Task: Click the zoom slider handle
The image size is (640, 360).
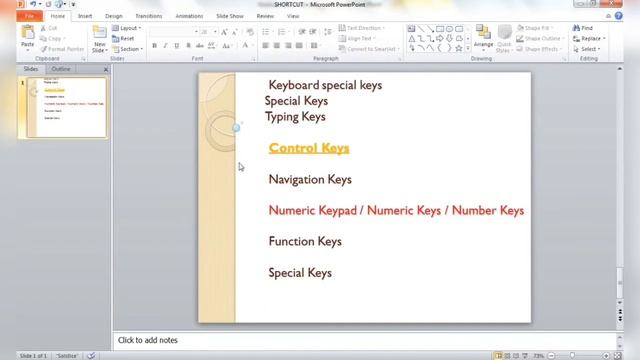Action: [x=572, y=356]
